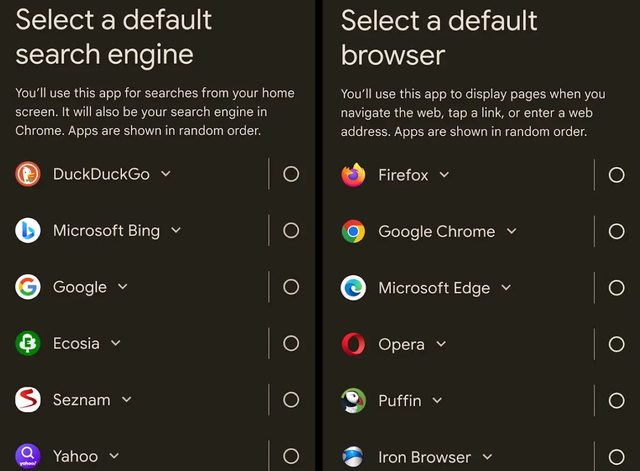Image resolution: width=640 pixels, height=471 pixels.
Task: Click the Microsoft Bing logo icon
Action: (28, 231)
